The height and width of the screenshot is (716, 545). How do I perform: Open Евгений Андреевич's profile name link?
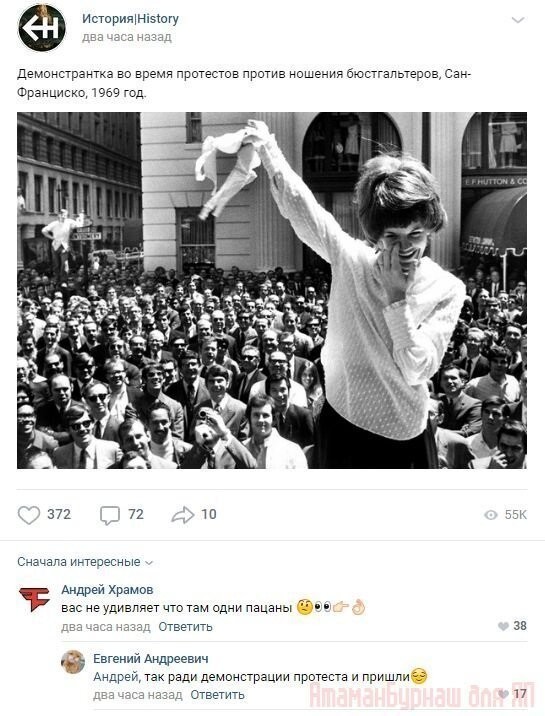151,658
